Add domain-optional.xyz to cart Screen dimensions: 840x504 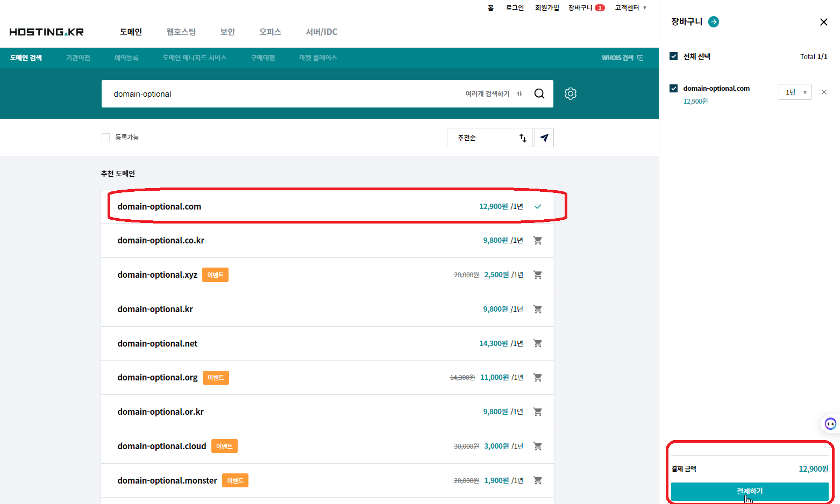[x=537, y=275]
